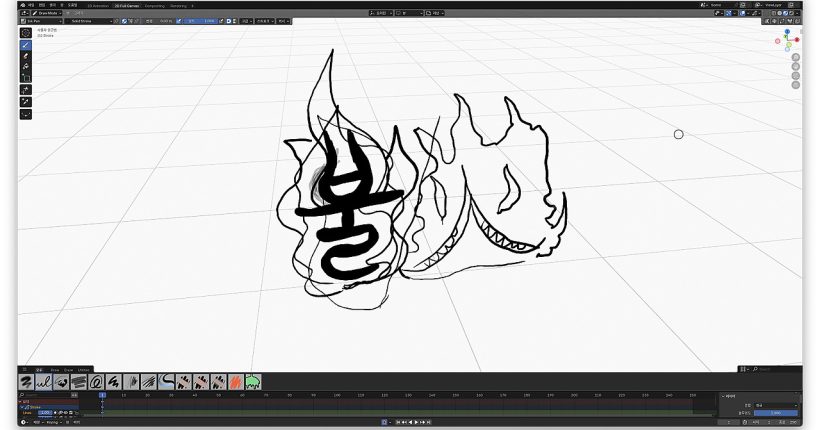Click the blue Z axis on navigation gizmo
Viewport: 820px width, 430px height.
tap(788, 32)
